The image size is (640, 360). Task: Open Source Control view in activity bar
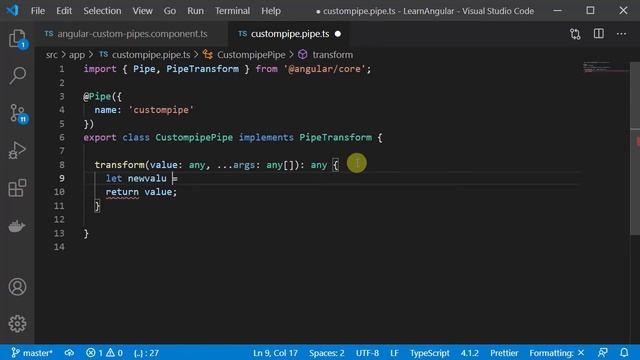[x=17, y=113]
